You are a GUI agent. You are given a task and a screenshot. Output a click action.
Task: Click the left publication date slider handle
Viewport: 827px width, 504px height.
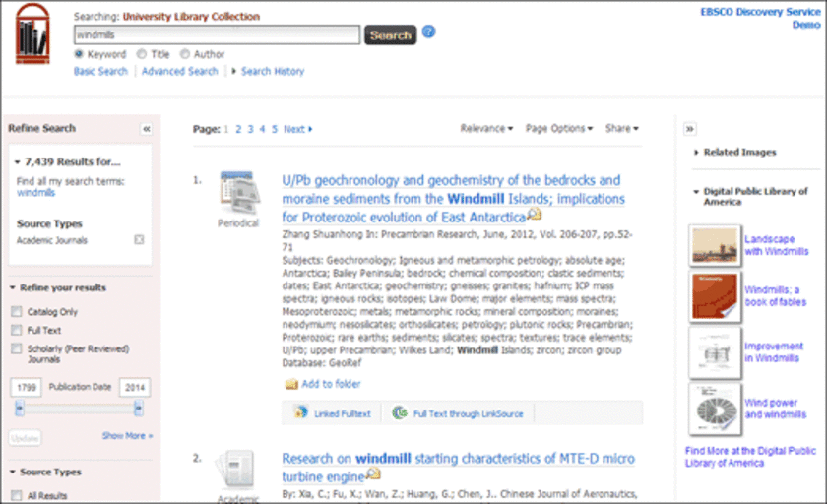(x=20, y=408)
